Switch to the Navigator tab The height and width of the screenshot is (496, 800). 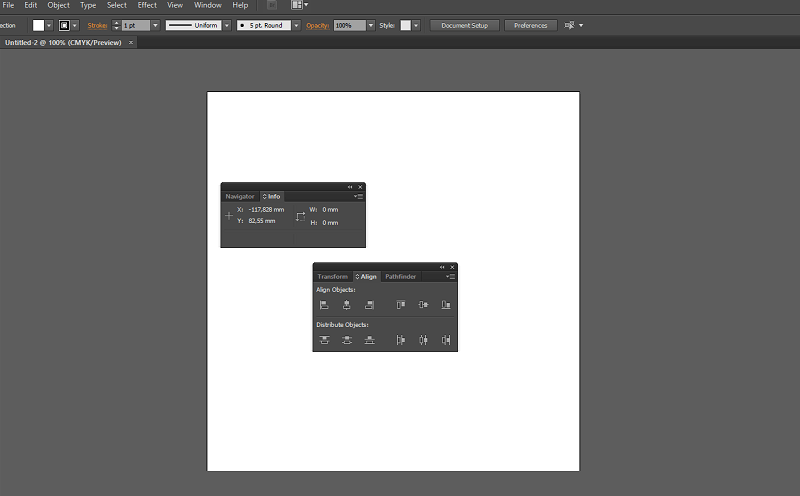click(240, 196)
